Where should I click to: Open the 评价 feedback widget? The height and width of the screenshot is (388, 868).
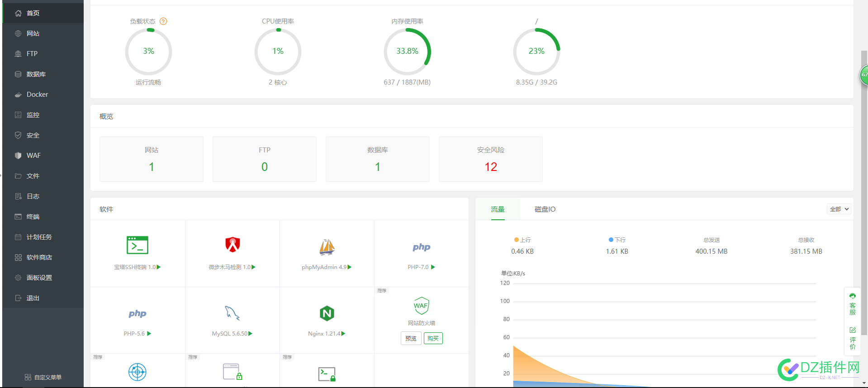tap(853, 339)
